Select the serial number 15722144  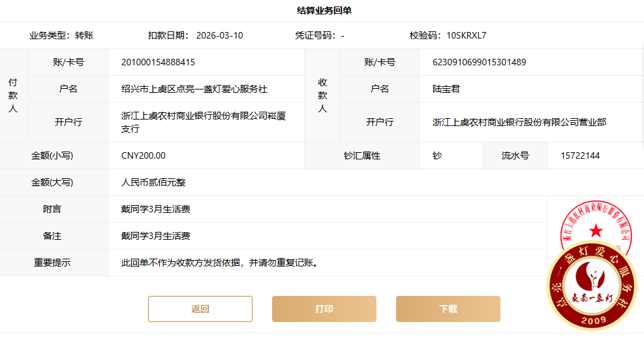[580, 156]
